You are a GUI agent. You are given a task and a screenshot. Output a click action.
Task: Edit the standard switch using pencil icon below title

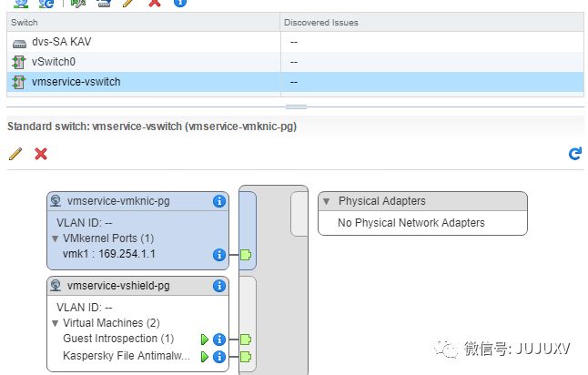tap(15, 154)
